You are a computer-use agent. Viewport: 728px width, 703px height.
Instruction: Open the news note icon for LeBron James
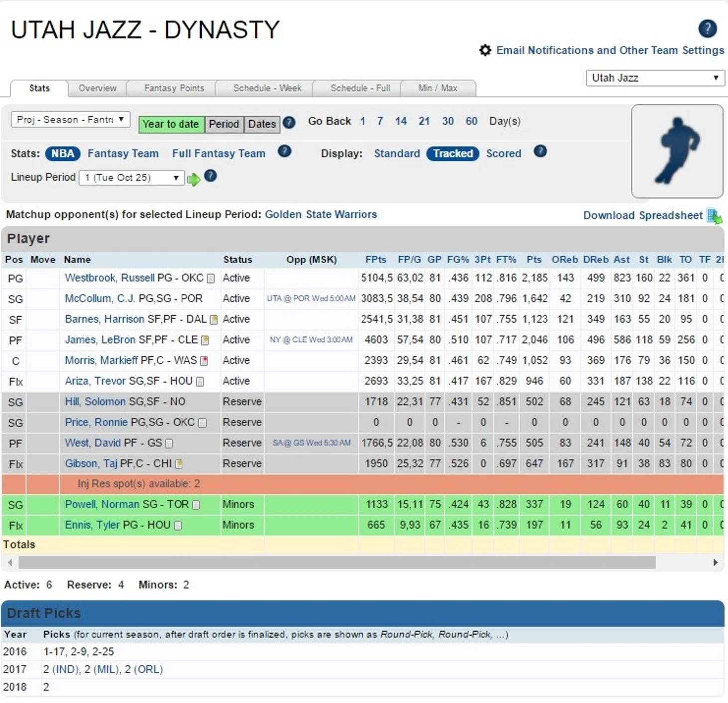coord(205,340)
